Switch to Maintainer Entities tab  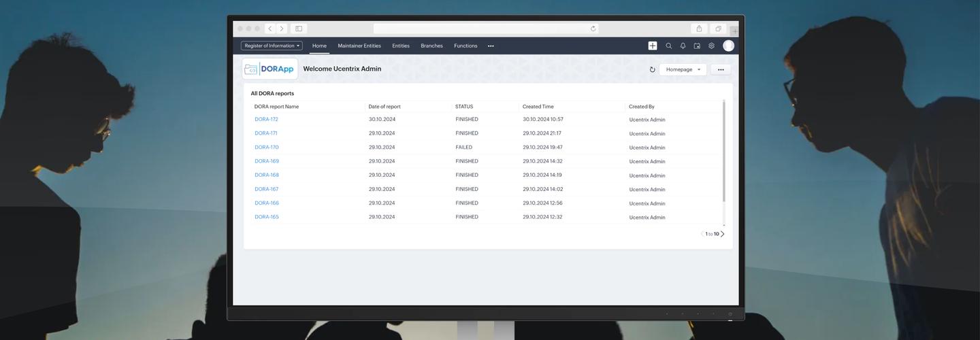[359, 46]
